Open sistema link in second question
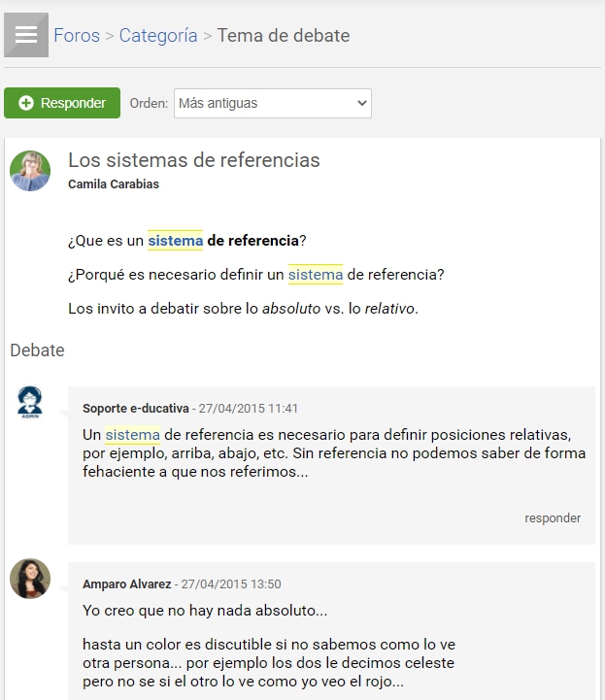 pyautogui.click(x=316, y=275)
